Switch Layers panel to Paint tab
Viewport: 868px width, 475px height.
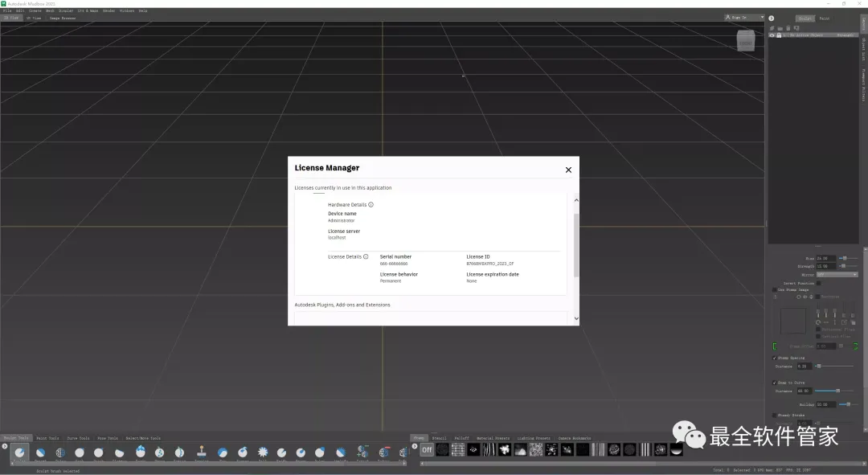click(825, 18)
